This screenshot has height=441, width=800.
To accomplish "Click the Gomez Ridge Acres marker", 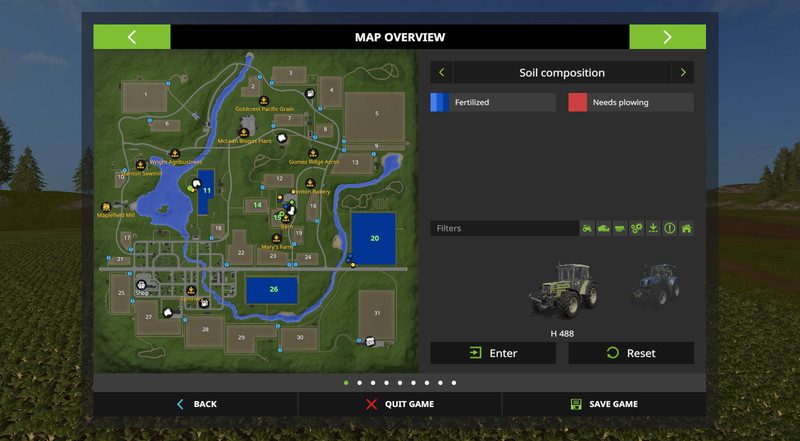I will click(x=312, y=153).
